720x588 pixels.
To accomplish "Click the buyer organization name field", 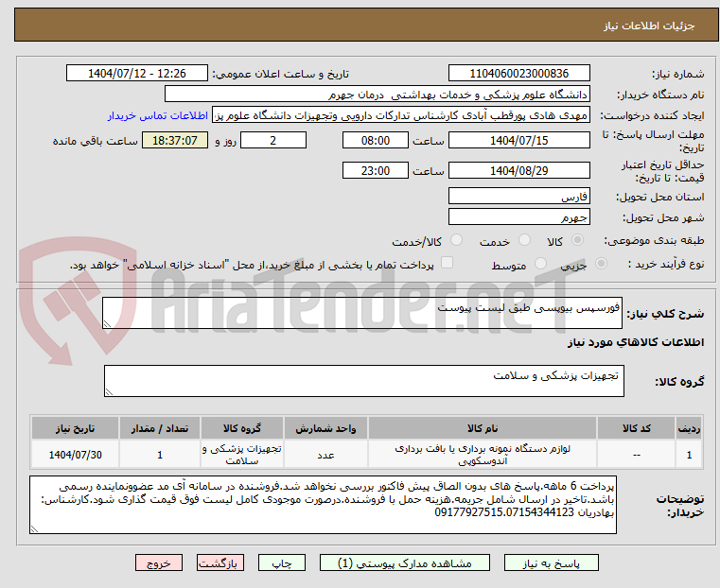I will pos(377,95).
